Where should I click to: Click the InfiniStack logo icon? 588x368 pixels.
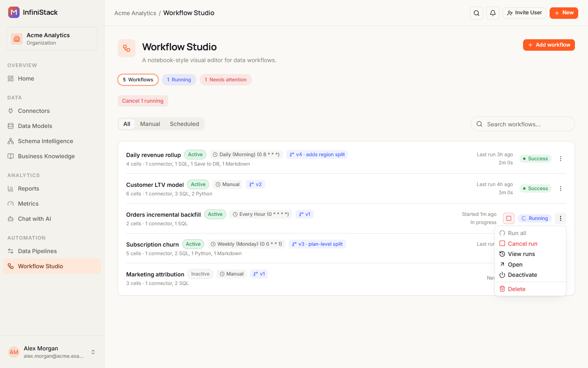coord(14,12)
